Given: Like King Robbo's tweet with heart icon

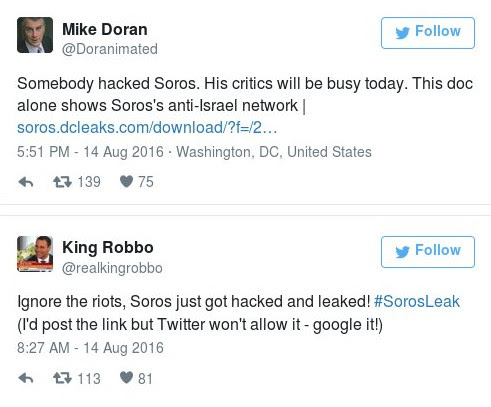Looking at the screenshot, I should (x=126, y=378).
